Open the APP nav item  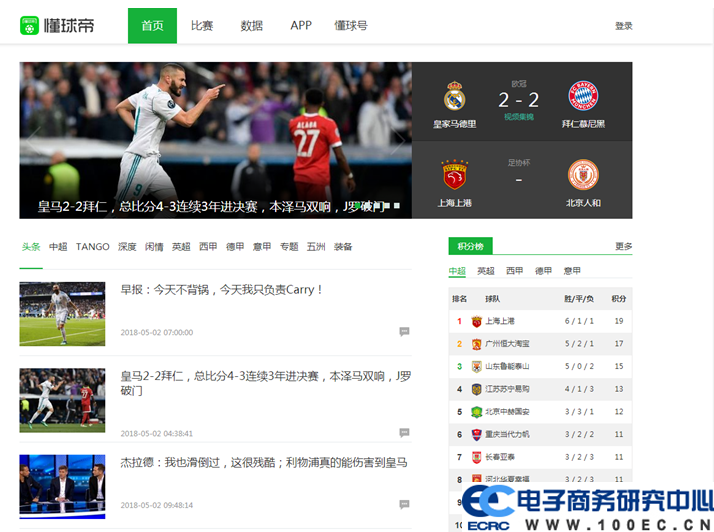[x=301, y=26]
